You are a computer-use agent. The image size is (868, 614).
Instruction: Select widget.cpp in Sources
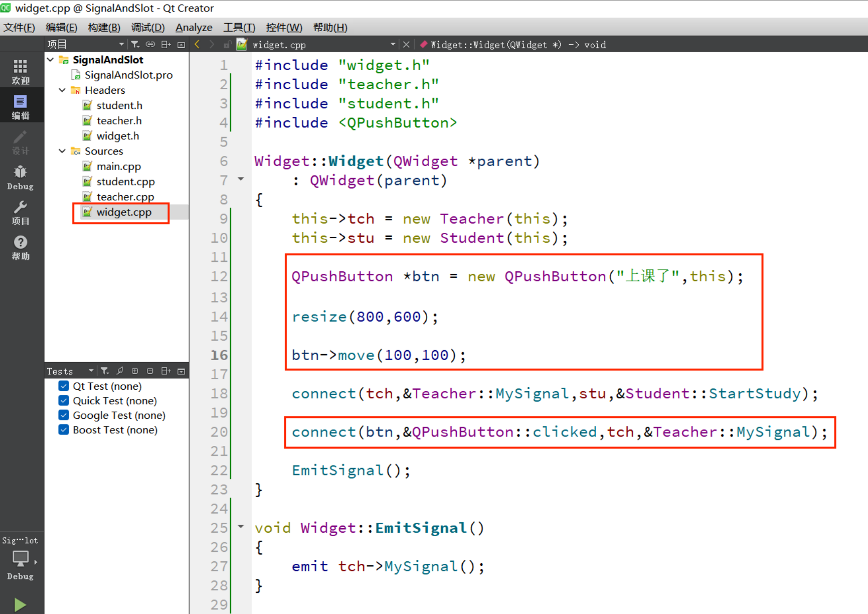click(x=124, y=212)
